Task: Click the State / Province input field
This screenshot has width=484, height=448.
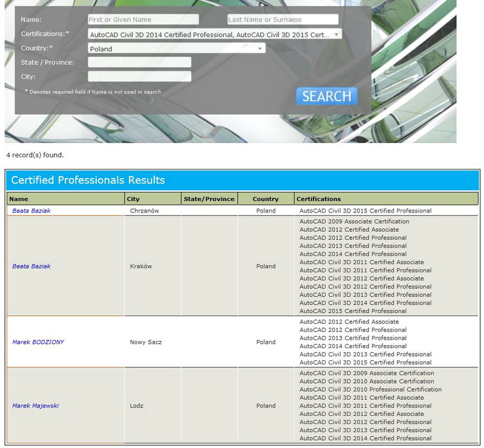Action: [140, 62]
